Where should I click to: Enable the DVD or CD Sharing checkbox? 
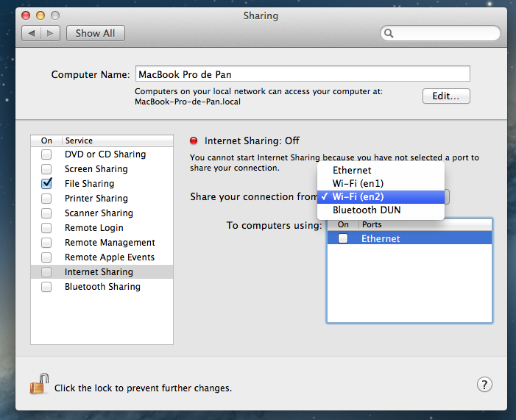click(x=46, y=154)
